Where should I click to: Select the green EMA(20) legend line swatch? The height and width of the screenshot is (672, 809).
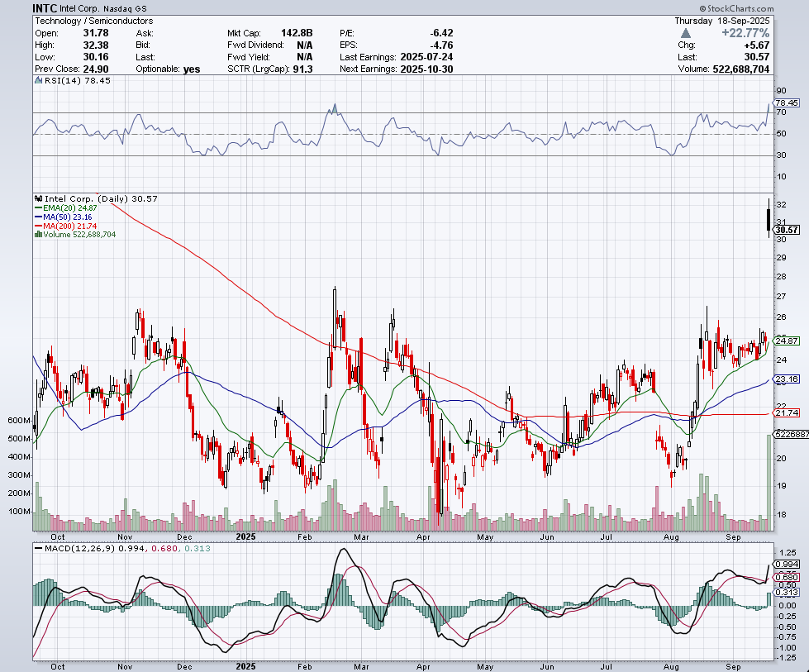pos(38,208)
